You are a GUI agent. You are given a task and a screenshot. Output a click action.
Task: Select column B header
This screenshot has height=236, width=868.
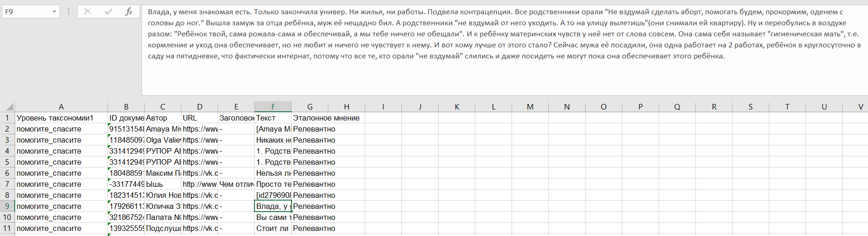(x=126, y=107)
